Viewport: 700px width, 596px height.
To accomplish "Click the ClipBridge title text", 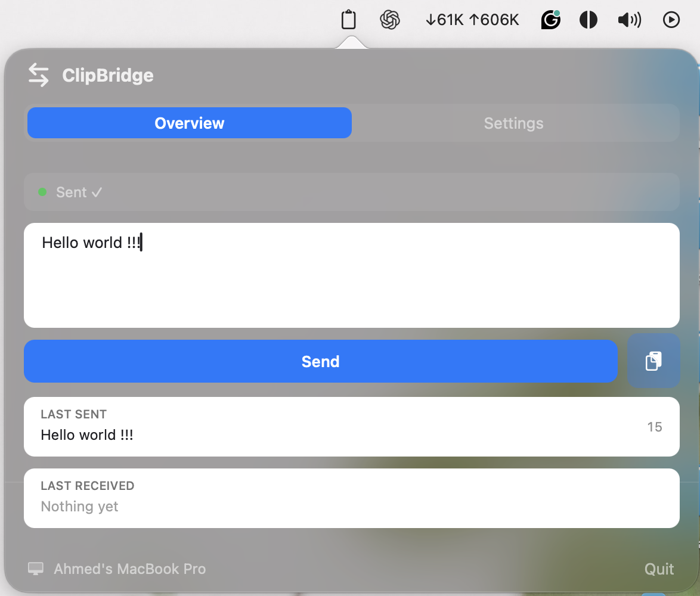I will (x=107, y=75).
